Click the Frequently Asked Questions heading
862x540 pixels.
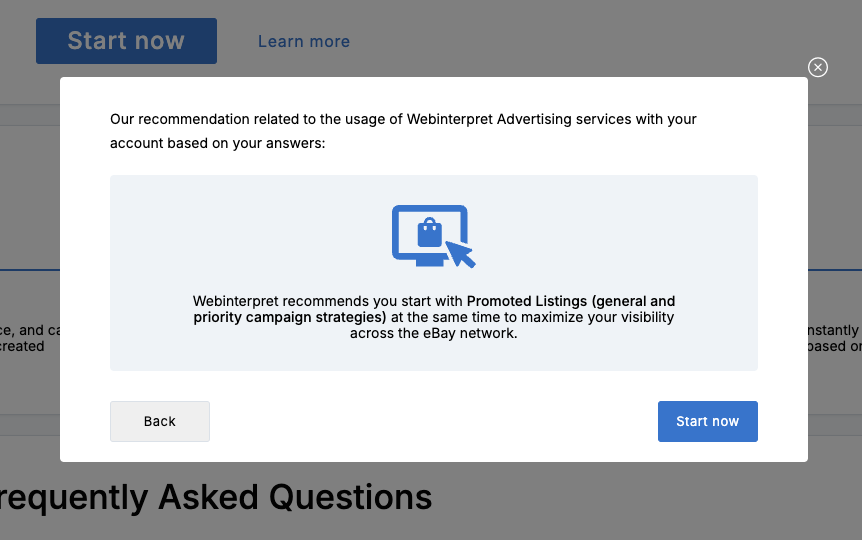click(216, 497)
